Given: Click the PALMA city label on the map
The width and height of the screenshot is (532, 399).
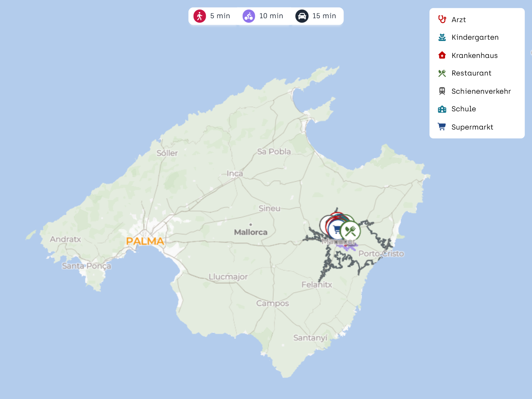Looking at the screenshot, I should pyautogui.click(x=145, y=241).
